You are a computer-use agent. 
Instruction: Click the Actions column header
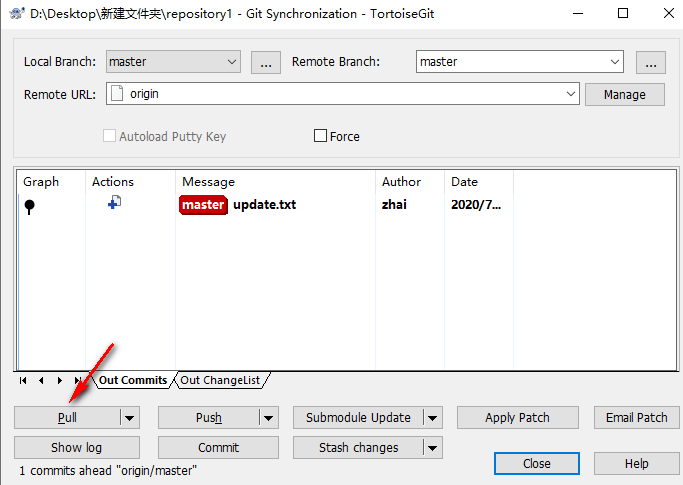[131, 182]
